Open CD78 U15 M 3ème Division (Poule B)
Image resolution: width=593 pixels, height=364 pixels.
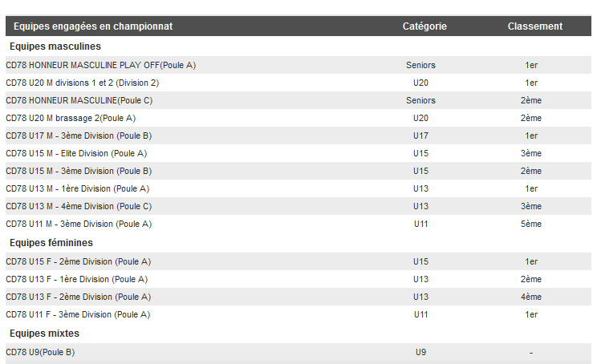point(79,171)
